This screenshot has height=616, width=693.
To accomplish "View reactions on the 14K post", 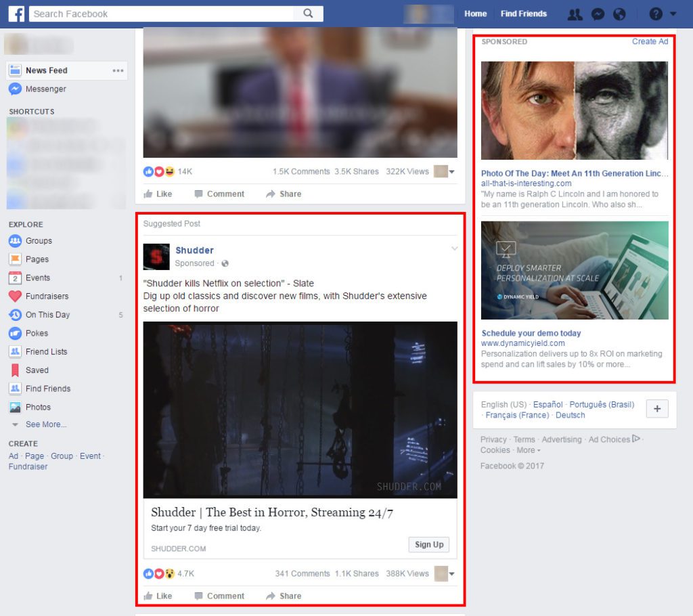I will (168, 171).
